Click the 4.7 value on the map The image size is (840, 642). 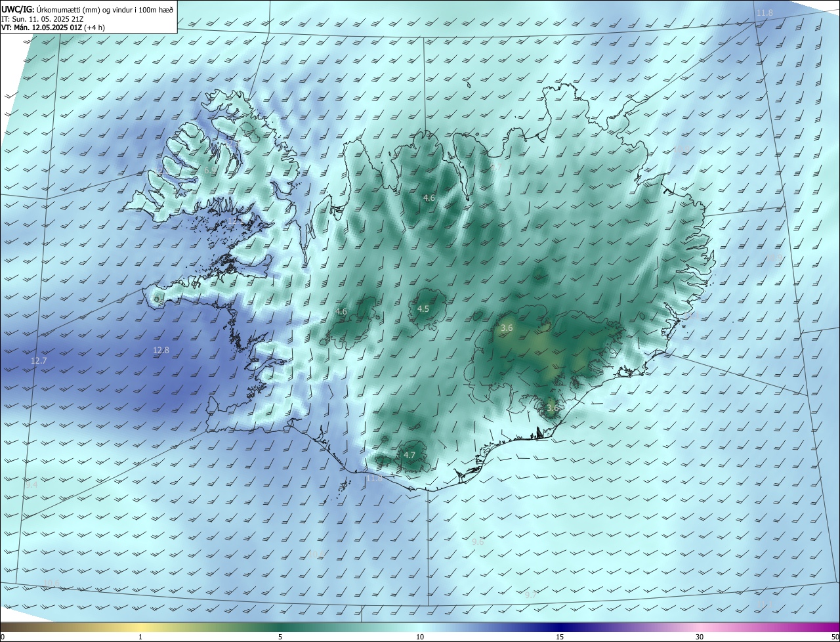(409, 455)
